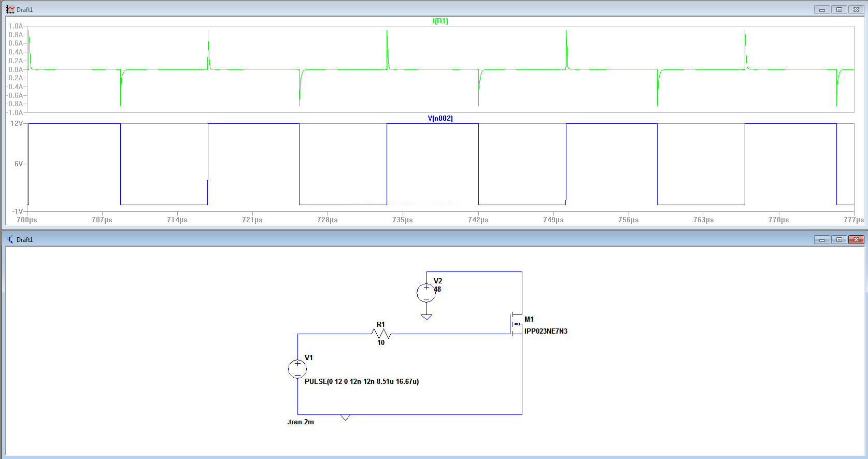Click the waveform window Draft1 icon
The height and width of the screenshot is (459, 868).
coord(10,9)
